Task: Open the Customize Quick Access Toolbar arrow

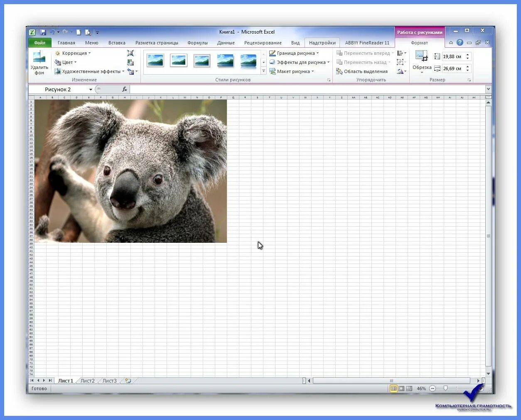Action: click(97, 32)
